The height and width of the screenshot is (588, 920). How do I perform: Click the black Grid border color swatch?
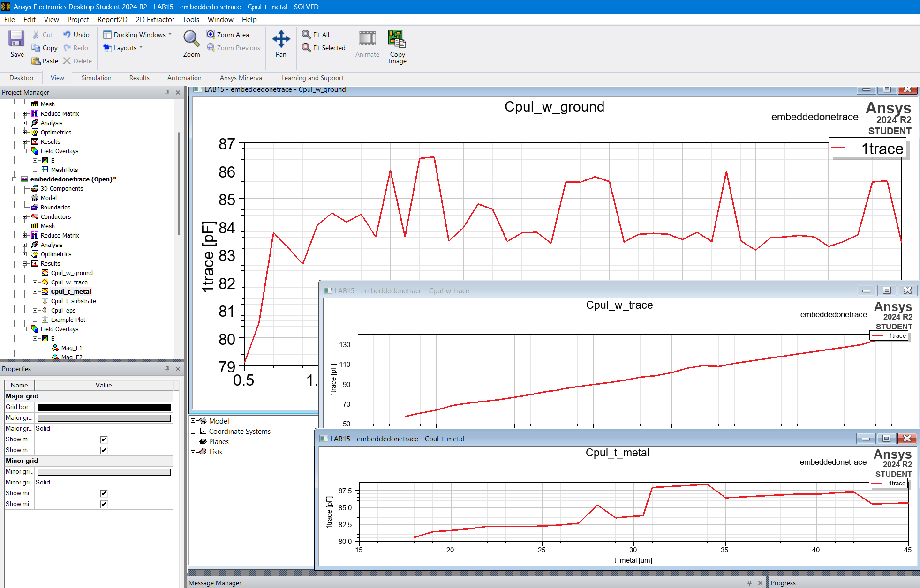(104, 407)
